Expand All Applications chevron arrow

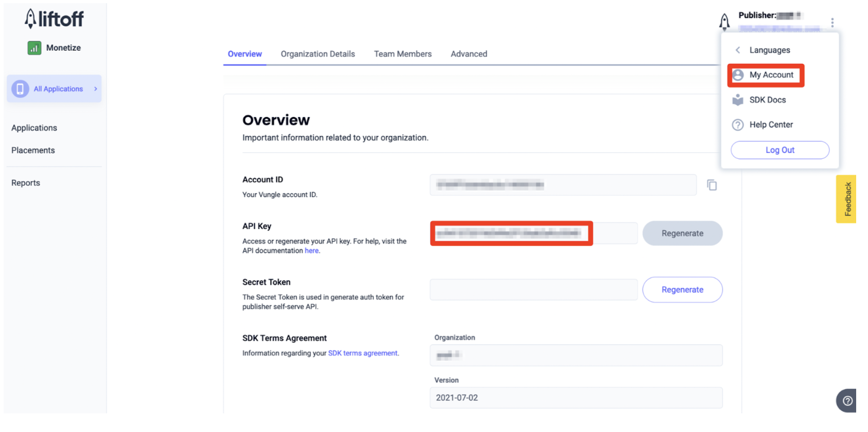pyautogui.click(x=96, y=89)
